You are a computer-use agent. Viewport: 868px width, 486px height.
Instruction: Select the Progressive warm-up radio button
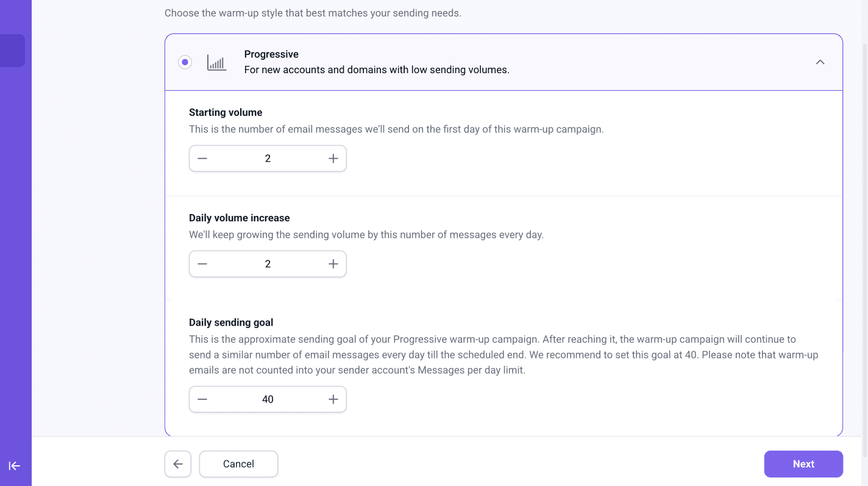(185, 62)
